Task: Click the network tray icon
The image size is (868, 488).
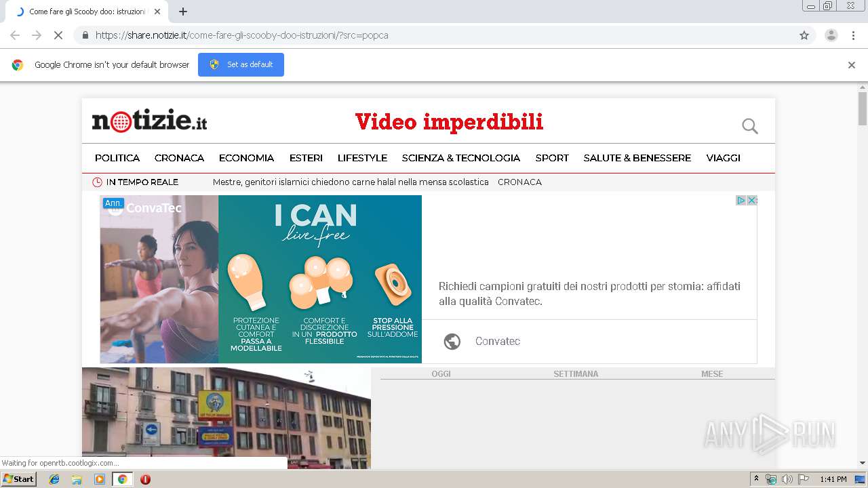Action: tap(771, 479)
